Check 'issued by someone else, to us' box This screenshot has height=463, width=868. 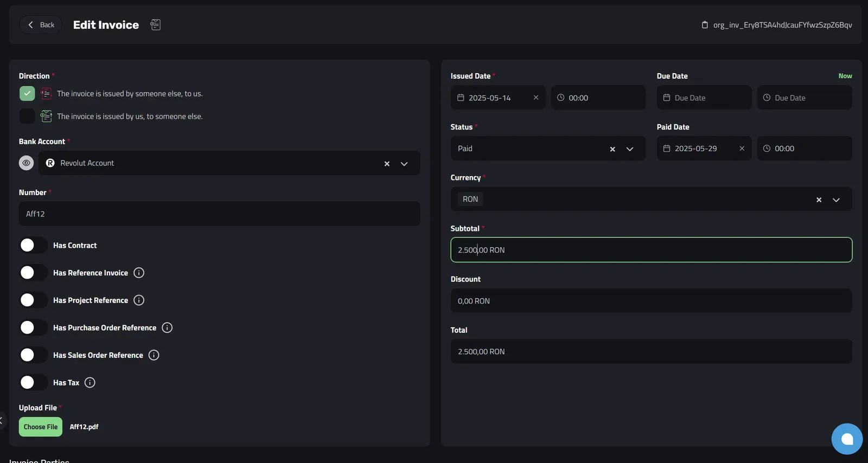pyautogui.click(x=27, y=94)
